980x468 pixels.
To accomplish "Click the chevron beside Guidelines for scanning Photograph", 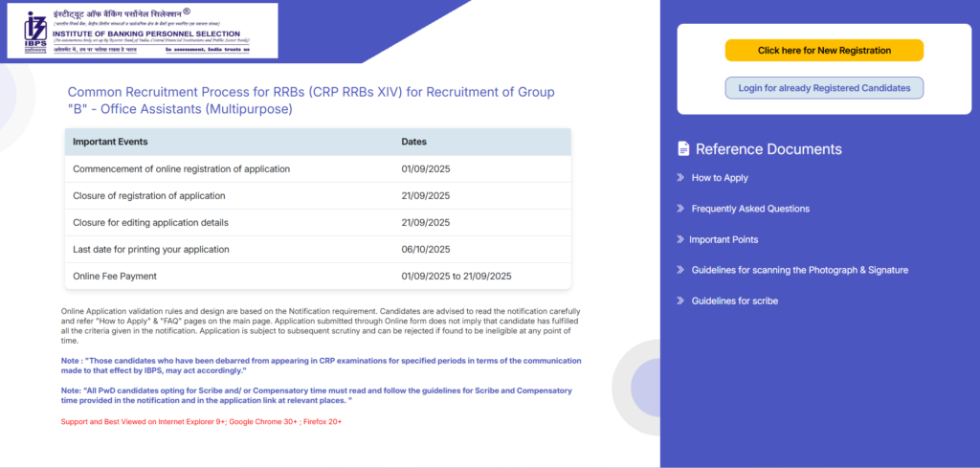I will click(680, 270).
